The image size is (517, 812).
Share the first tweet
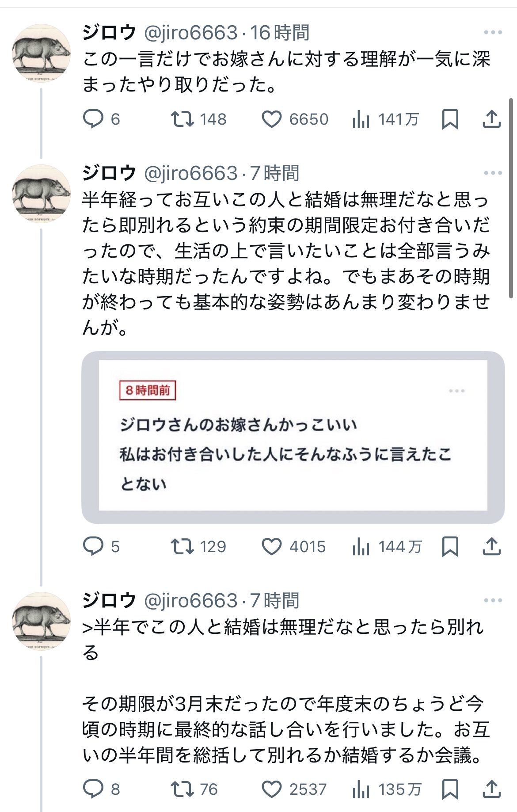491,119
